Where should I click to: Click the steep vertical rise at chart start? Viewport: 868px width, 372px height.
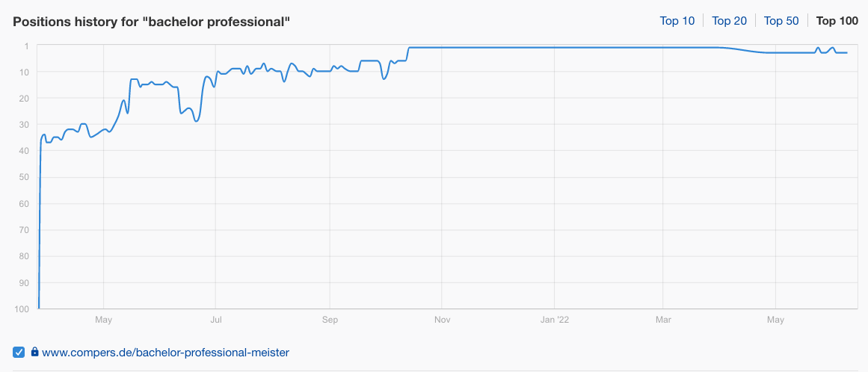[x=40, y=221]
